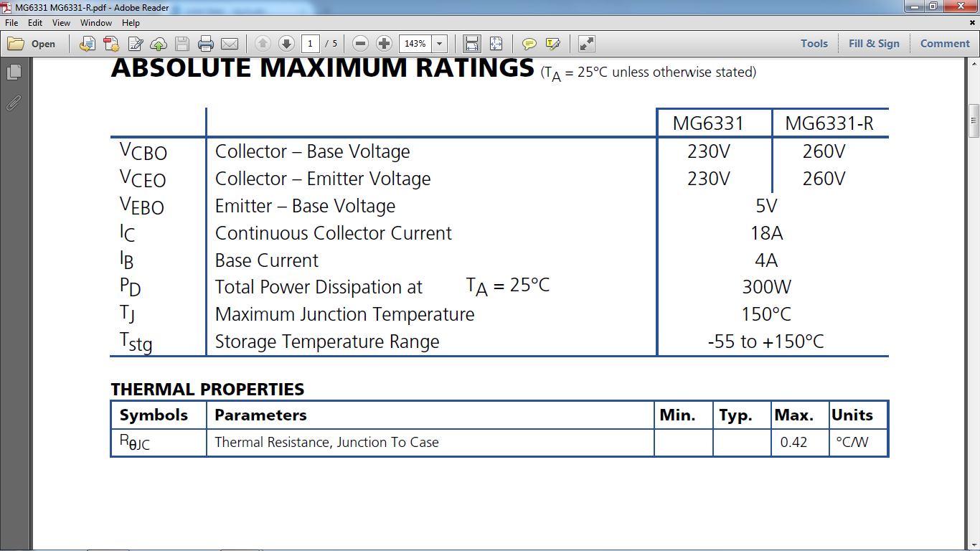
Task: Go to next page arrow
Action: [x=286, y=44]
